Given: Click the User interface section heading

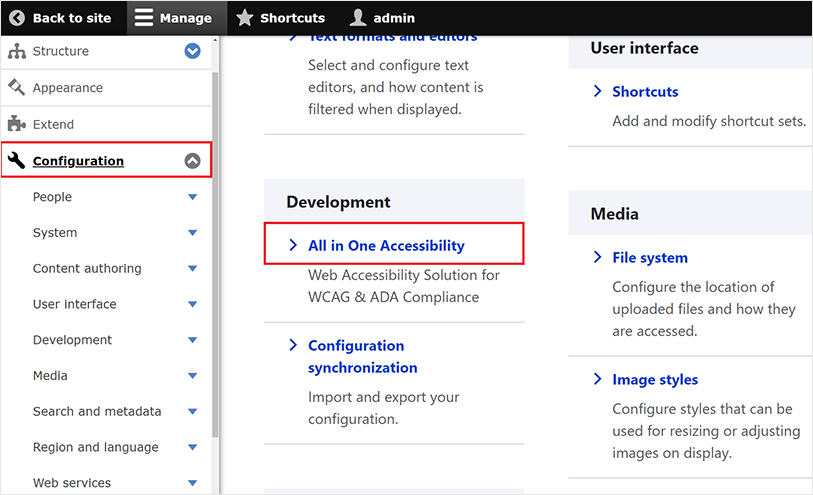Looking at the screenshot, I should coord(644,48).
